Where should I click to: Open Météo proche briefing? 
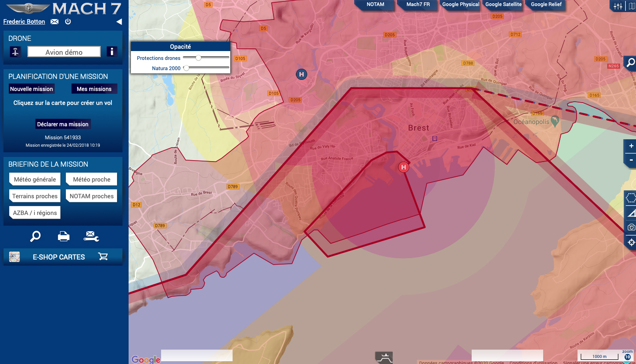click(91, 179)
